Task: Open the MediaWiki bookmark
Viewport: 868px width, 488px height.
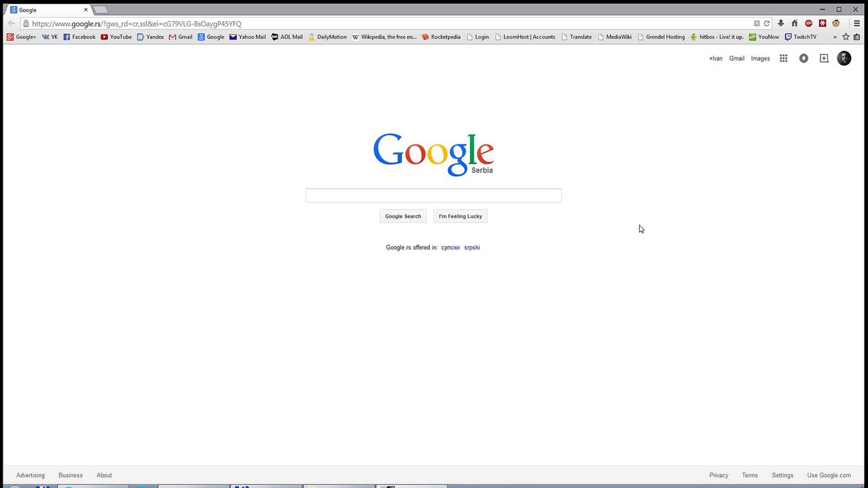Action: coord(615,37)
